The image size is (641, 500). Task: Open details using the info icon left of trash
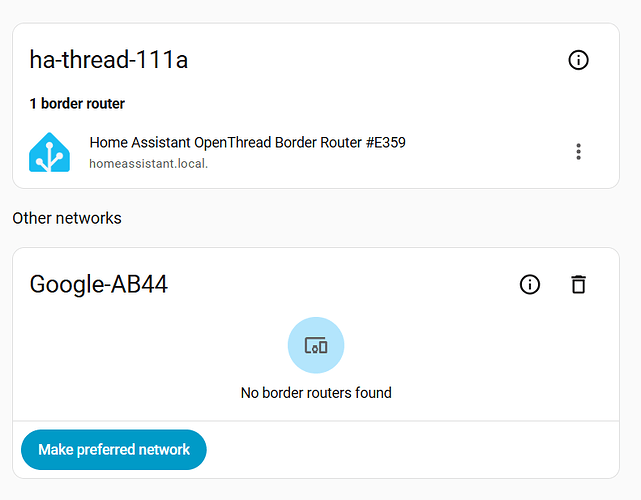[x=530, y=285]
